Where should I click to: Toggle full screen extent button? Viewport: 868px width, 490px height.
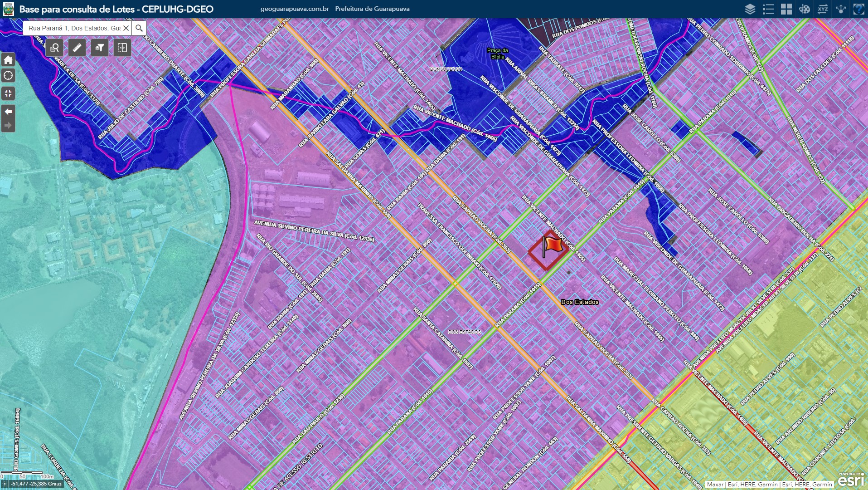8,93
